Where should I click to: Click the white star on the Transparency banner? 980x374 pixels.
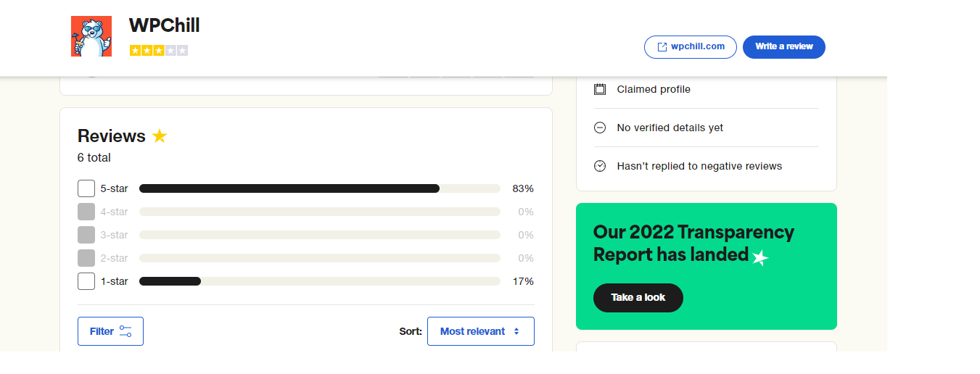[759, 257]
